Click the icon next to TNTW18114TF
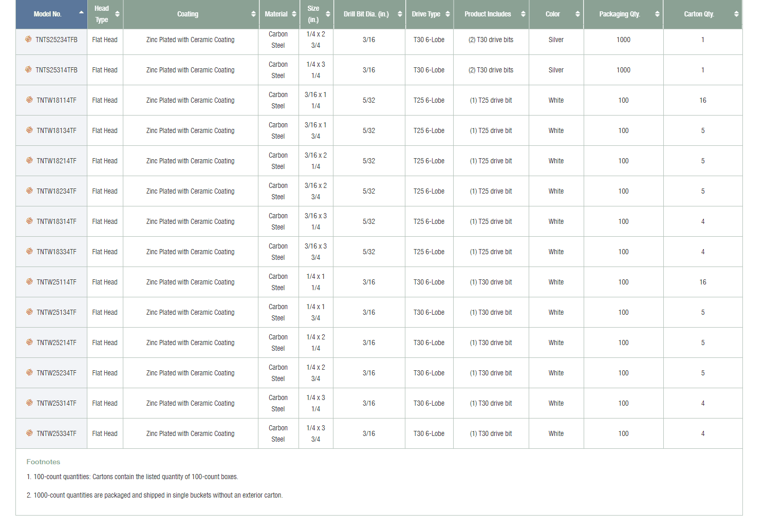 [x=29, y=100]
